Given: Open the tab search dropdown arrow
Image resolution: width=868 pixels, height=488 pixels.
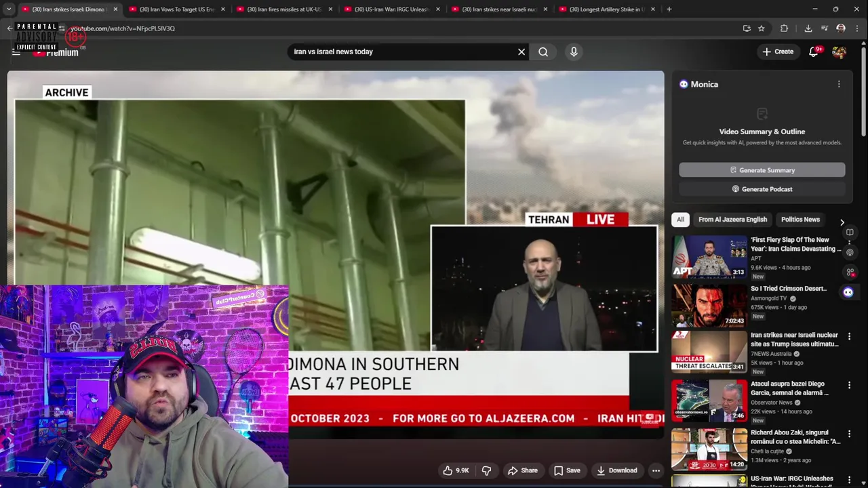Looking at the screenshot, I should pyautogui.click(x=9, y=9).
